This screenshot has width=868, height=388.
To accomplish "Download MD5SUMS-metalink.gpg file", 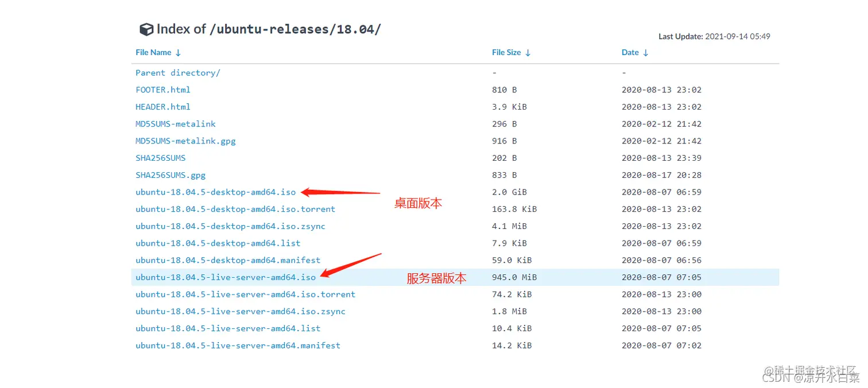I will coord(185,141).
